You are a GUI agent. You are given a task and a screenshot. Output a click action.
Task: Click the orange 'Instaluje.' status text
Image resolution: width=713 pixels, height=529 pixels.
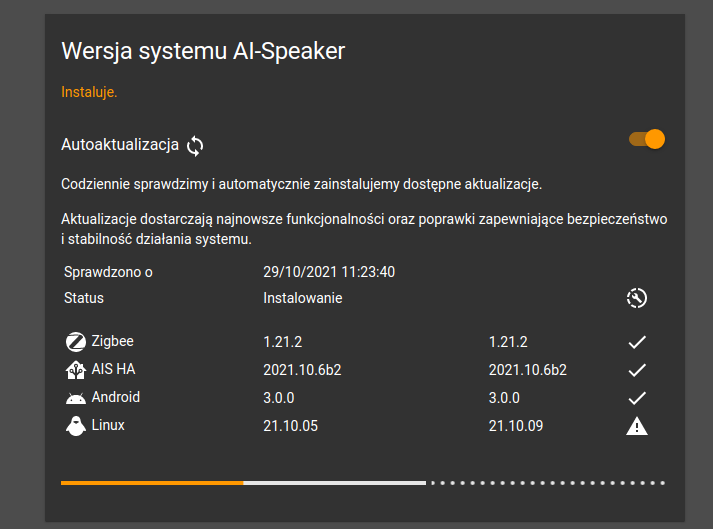(89, 92)
